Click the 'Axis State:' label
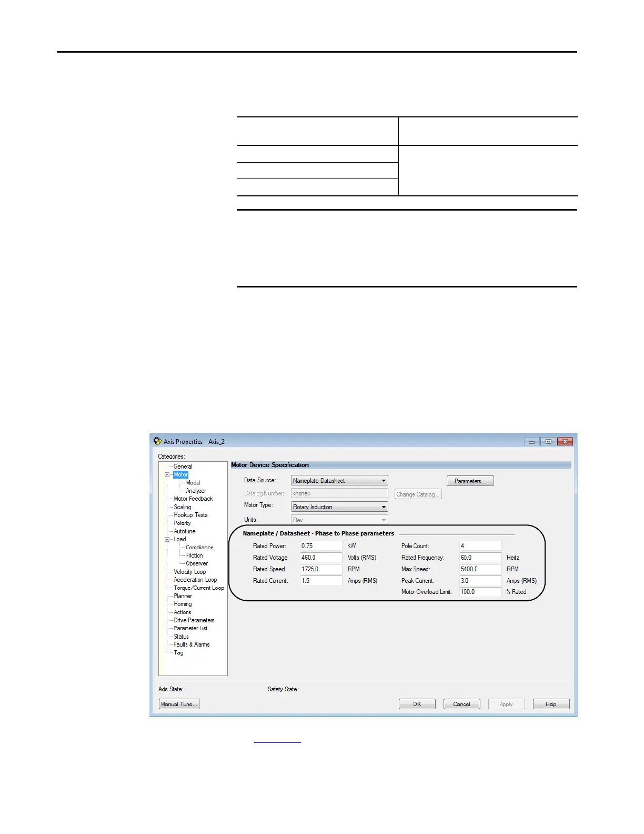Screen dimensions: 644x834 pos(171,689)
